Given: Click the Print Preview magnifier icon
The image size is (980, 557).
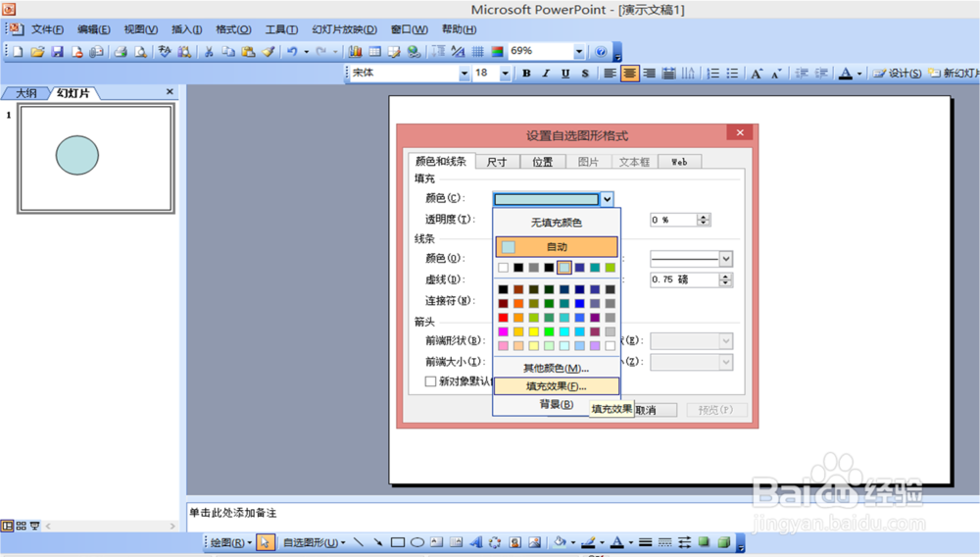Looking at the screenshot, I should [140, 52].
